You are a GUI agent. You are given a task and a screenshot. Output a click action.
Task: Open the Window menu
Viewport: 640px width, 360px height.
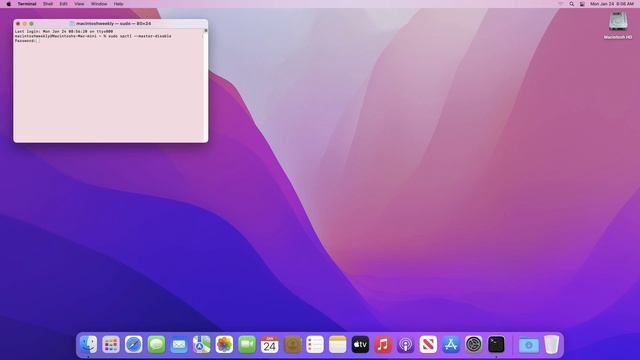pyautogui.click(x=99, y=4)
